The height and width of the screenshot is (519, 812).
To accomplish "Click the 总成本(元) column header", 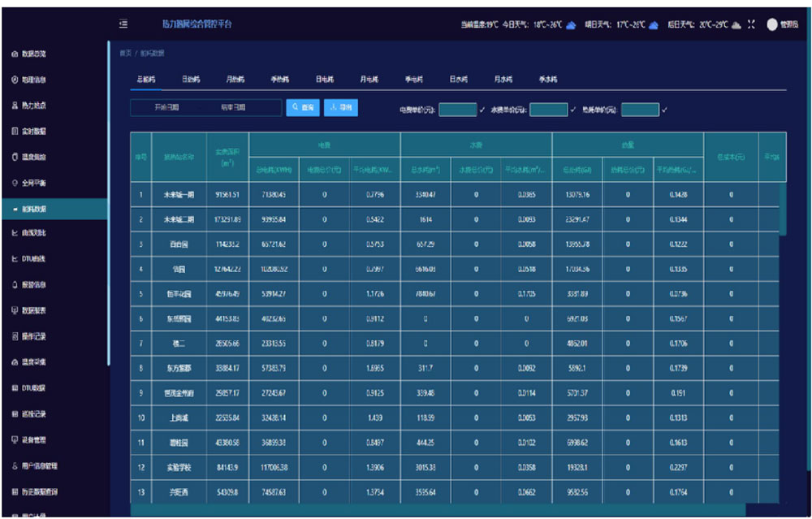I will (x=731, y=158).
